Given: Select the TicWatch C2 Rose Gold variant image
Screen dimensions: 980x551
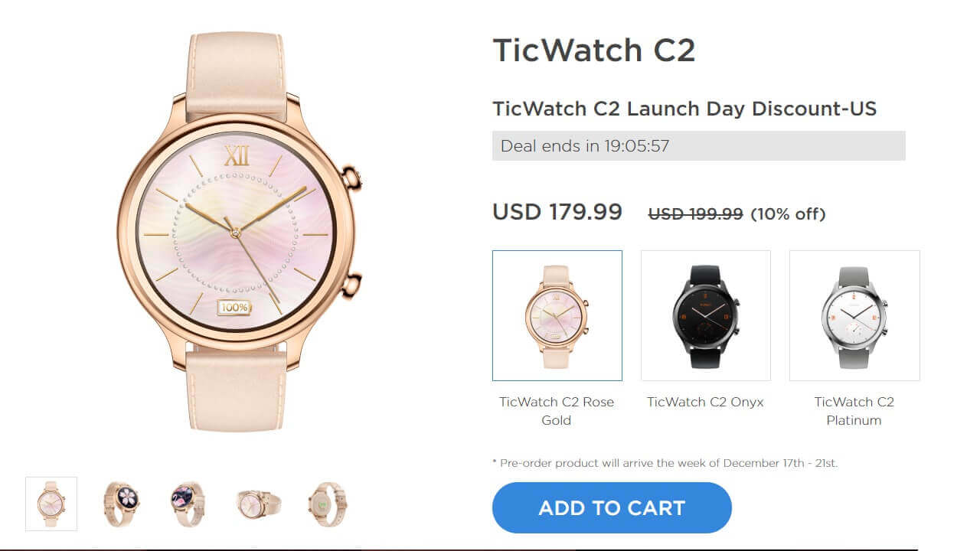Looking at the screenshot, I should (557, 315).
